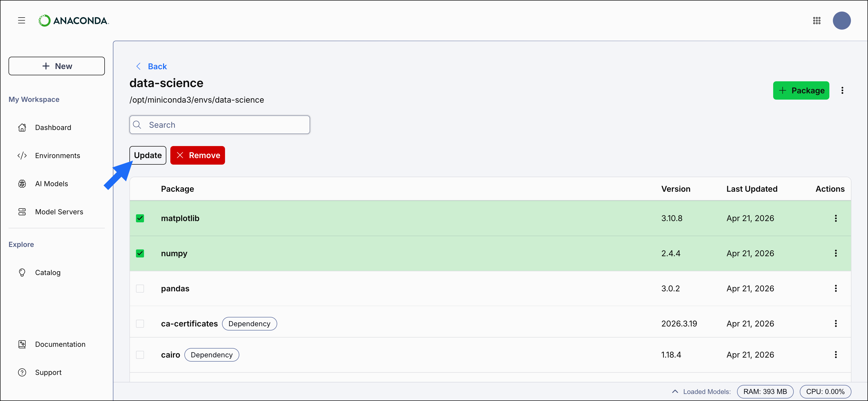The image size is (868, 401).
Task: Click version 2.4.4 cell
Action: 671,253
